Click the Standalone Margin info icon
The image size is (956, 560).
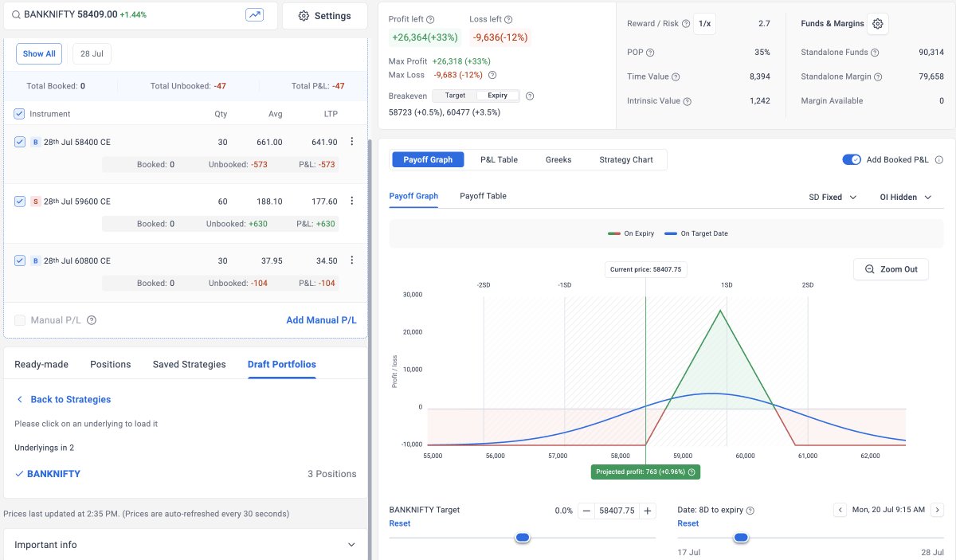pyautogui.click(x=879, y=77)
